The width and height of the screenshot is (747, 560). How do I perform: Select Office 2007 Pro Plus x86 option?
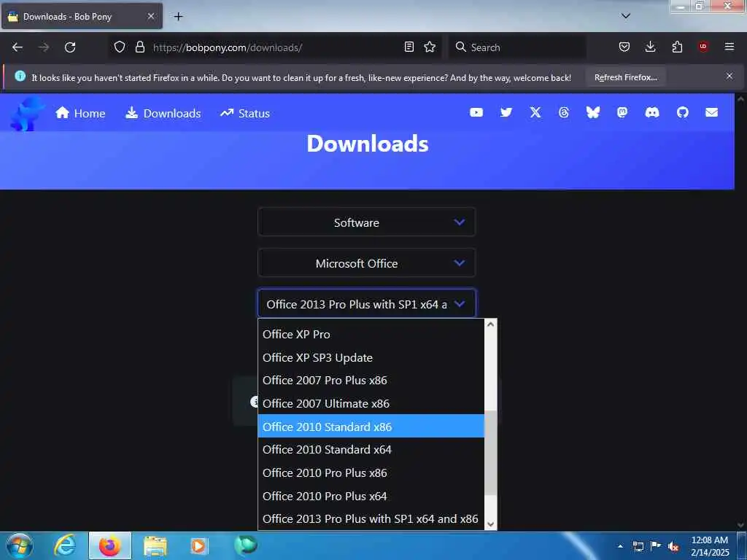[371, 381]
